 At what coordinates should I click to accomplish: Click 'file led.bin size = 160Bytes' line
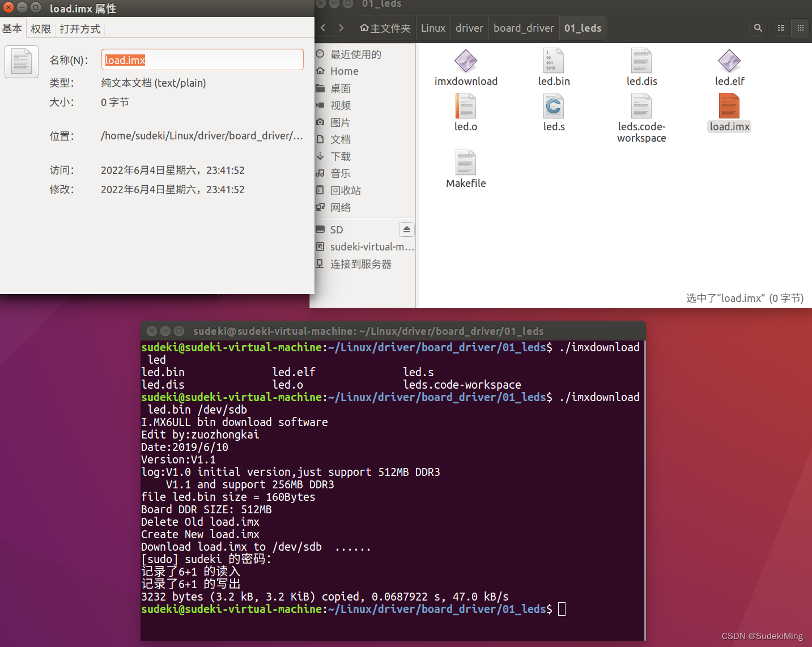click(228, 497)
